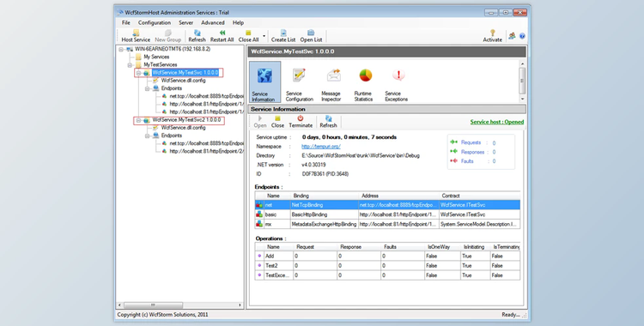Viewport: 644px width, 326px height.
Task: Open the Service Configuration view
Action: [300, 84]
